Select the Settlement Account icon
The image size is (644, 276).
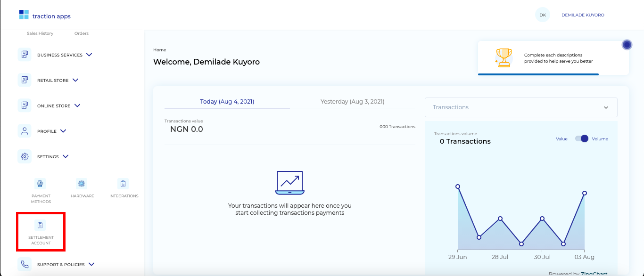click(41, 225)
